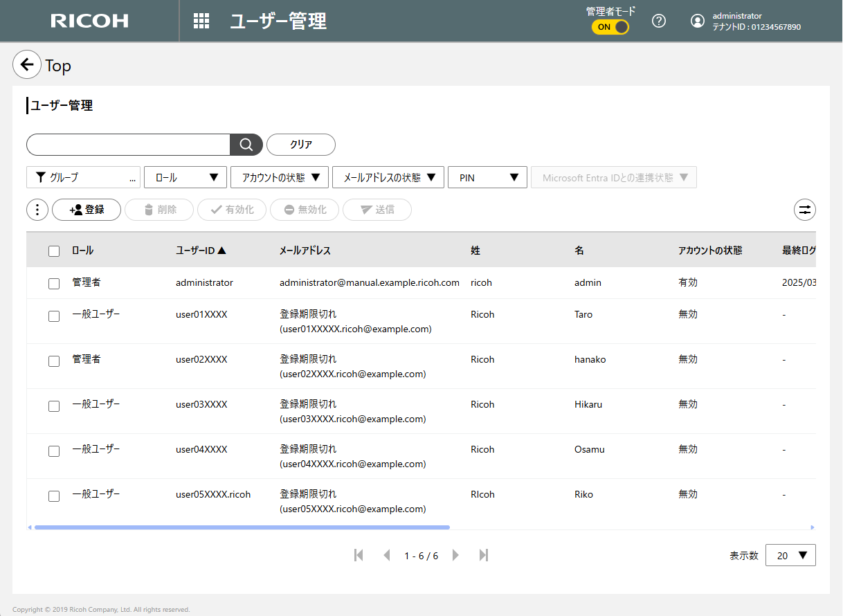Click the user02XXXX user ID cell
Screen dimensions: 843x616
201,359
